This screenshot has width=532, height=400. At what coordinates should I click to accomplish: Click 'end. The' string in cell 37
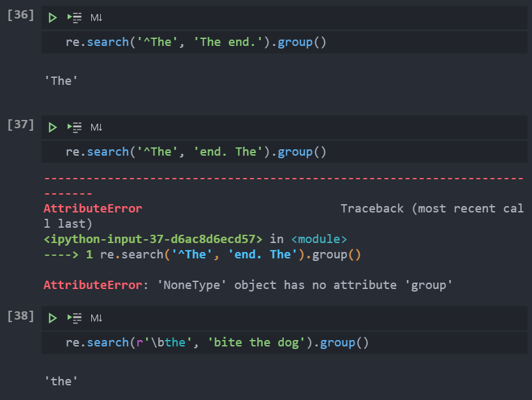228,152
